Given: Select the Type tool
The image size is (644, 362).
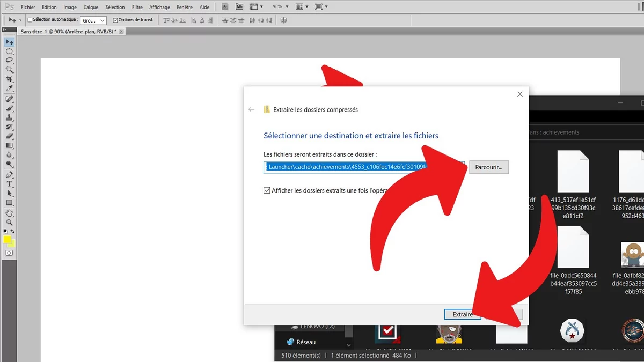Looking at the screenshot, I should (x=9, y=184).
